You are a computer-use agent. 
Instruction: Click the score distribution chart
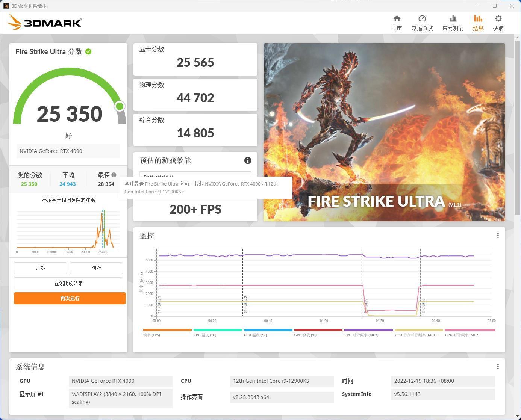click(68, 232)
